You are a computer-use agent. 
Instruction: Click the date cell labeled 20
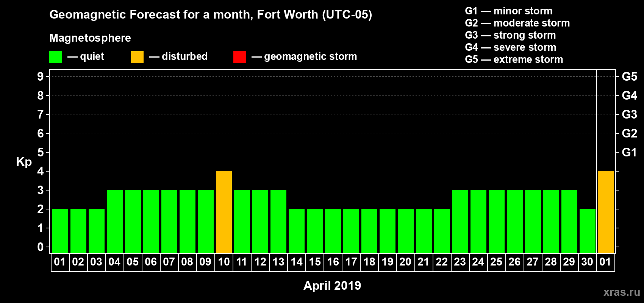(x=406, y=262)
